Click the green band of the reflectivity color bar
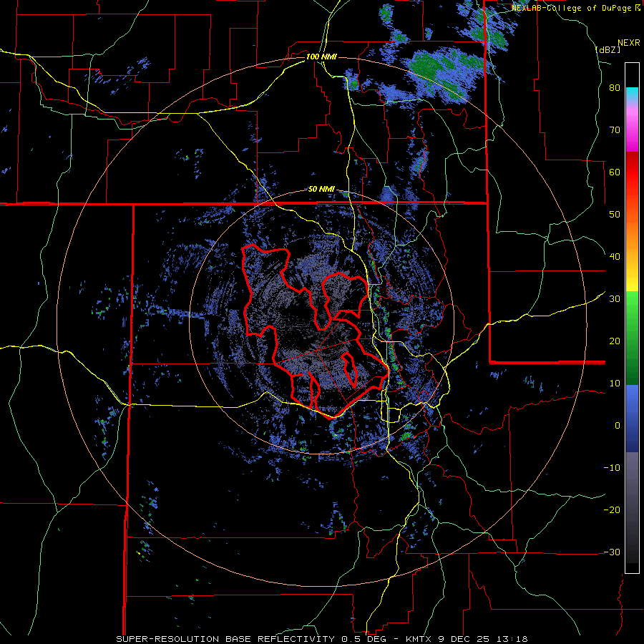644x644 pixels. coord(632,338)
